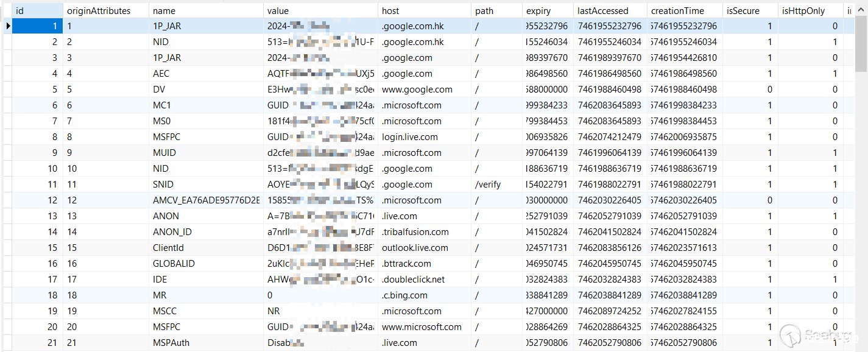The image size is (868, 352).
Task: Select host cell login.live.com
Action: point(425,137)
